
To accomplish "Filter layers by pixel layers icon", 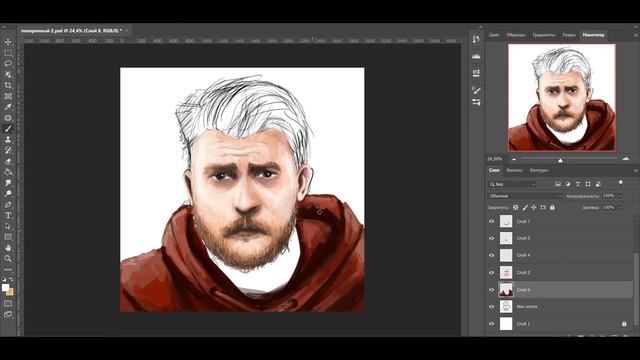I will (558, 184).
